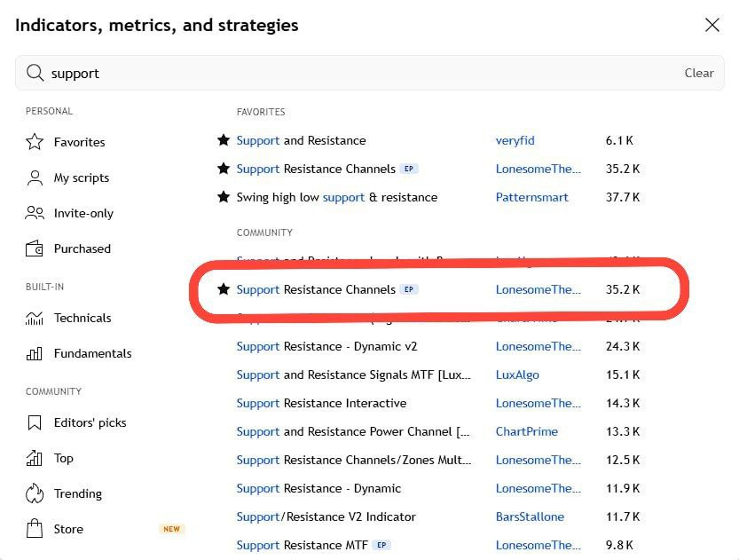The image size is (739, 560).
Task: Add Community 'Support Resistance Channels' indicator
Action: coord(316,289)
